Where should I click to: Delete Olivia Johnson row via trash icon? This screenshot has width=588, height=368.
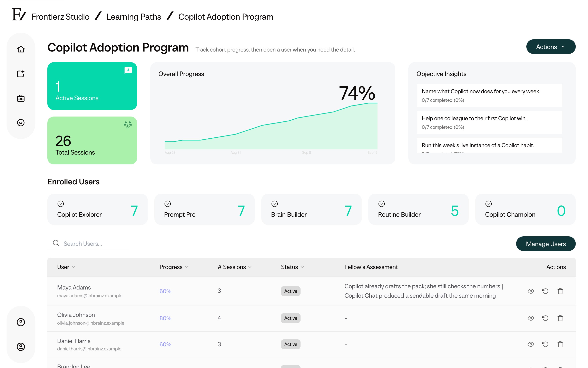point(560,318)
